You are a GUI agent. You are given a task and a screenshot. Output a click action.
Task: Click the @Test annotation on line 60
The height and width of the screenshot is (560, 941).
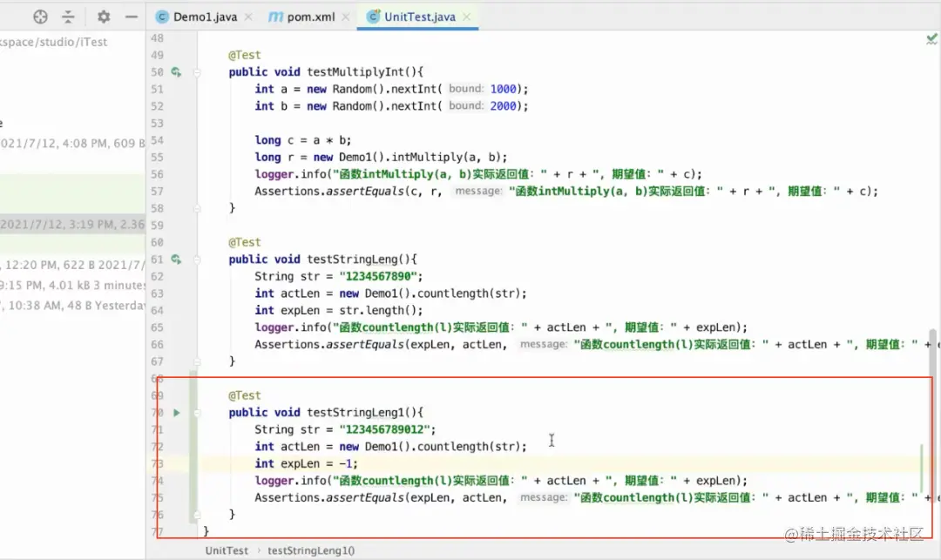[x=244, y=242]
